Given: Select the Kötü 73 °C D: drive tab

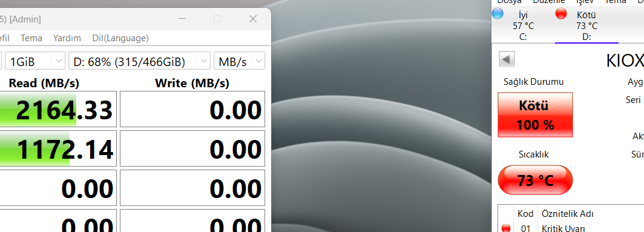Looking at the screenshot, I should pos(586,25).
